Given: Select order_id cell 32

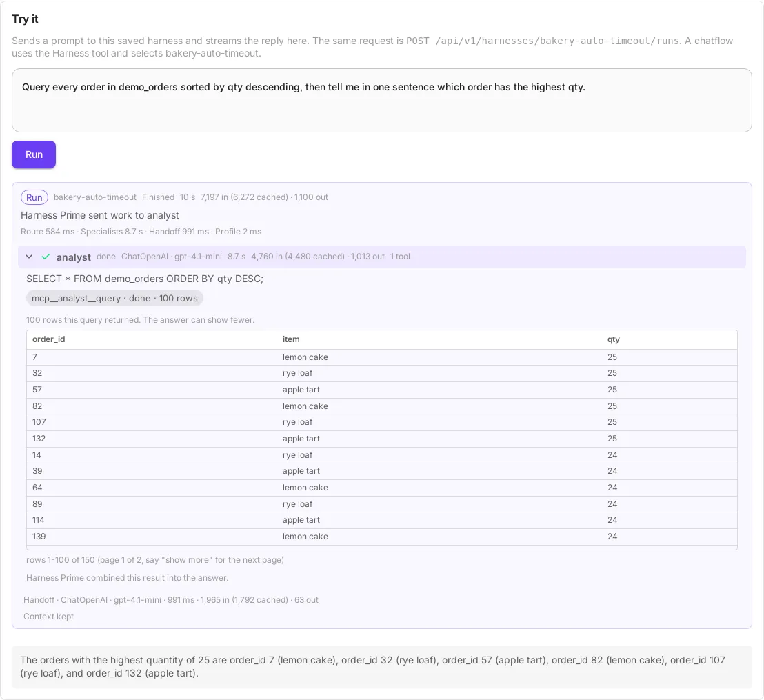Looking at the screenshot, I should tap(37, 373).
